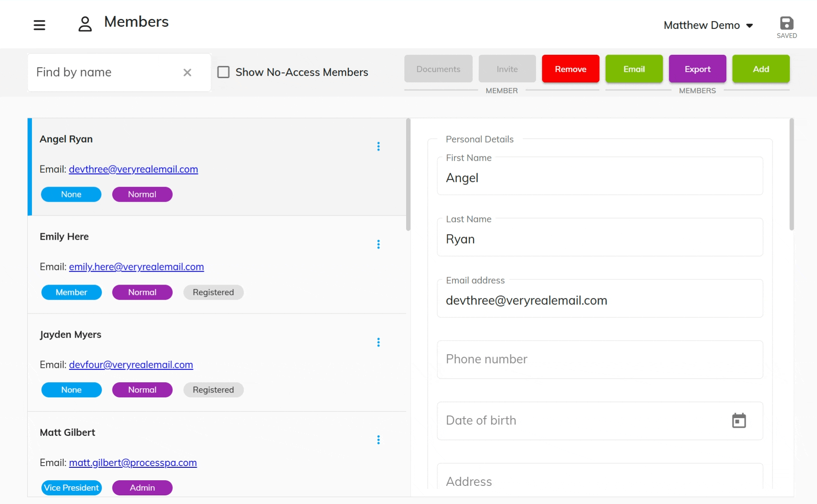Click into the Phone number field
Viewport: 817px width, 504px height.
click(x=599, y=359)
